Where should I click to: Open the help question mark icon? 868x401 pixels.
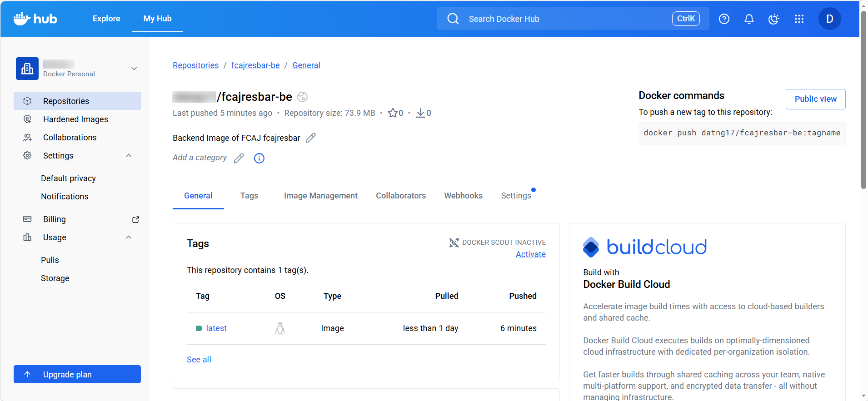(724, 19)
